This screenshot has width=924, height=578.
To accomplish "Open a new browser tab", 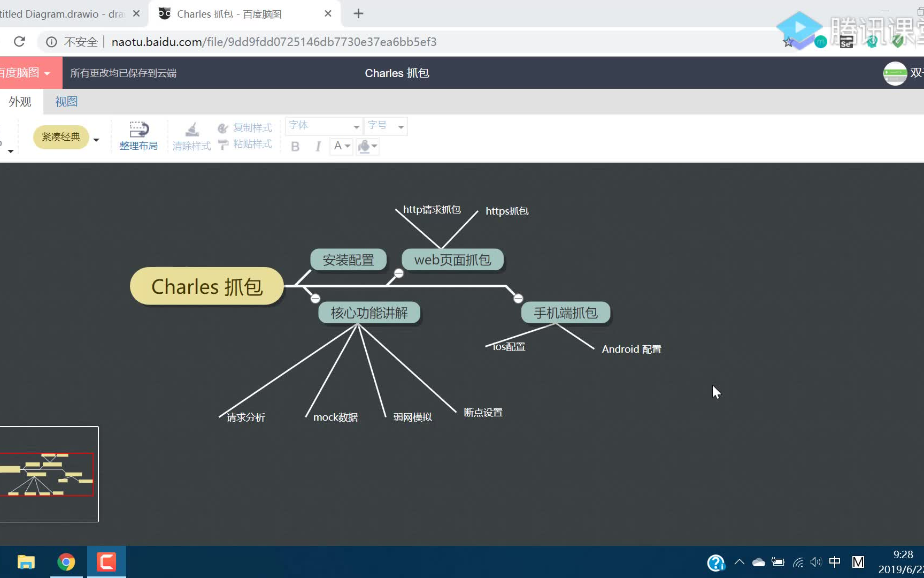I will 359,14.
